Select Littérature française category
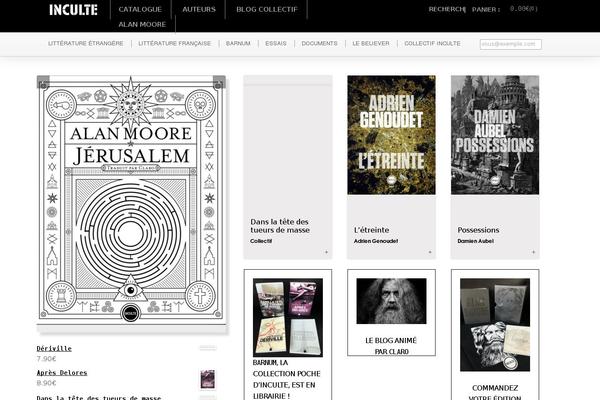This screenshot has height=400, width=600. 174,44
